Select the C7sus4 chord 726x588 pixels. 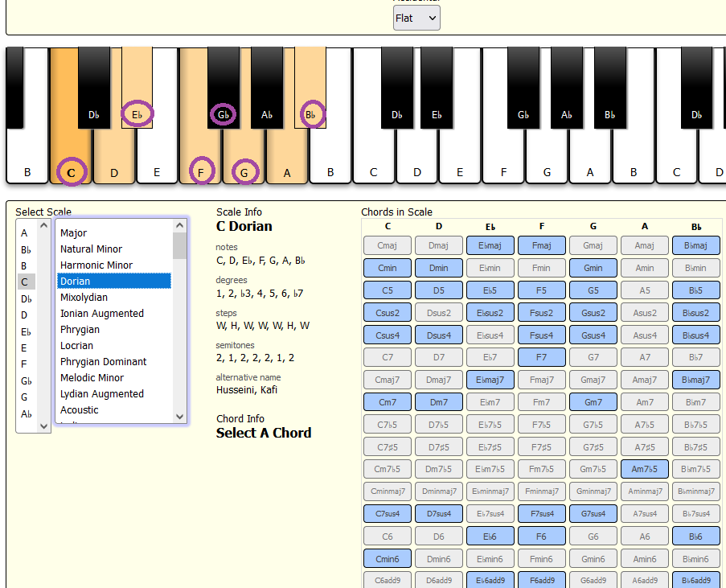[388, 514]
